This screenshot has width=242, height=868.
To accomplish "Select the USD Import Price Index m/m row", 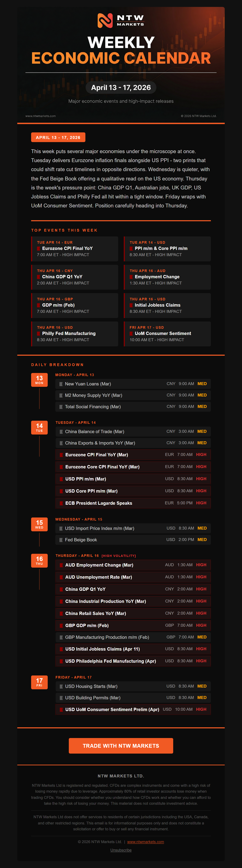I will [133, 528].
